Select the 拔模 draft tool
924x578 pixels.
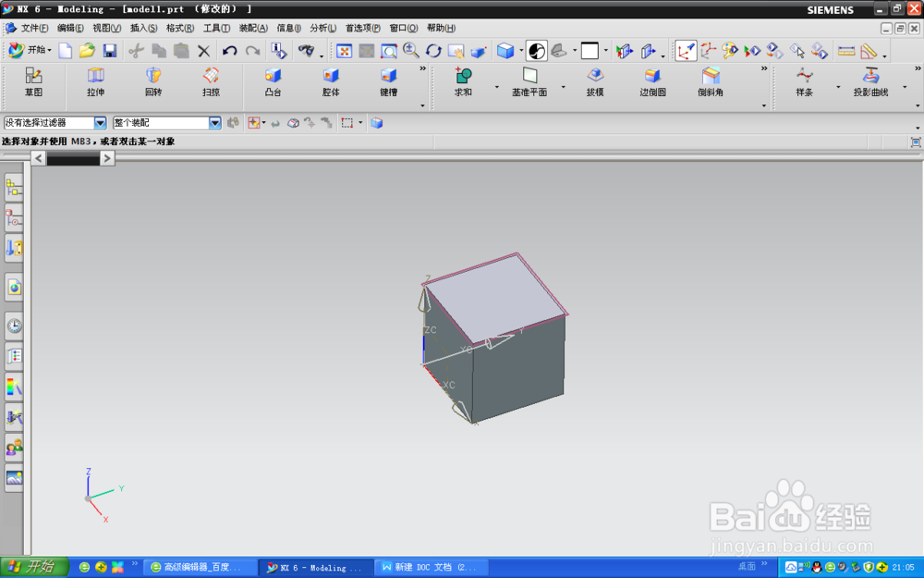pyautogui.click(x=595, y=82)
